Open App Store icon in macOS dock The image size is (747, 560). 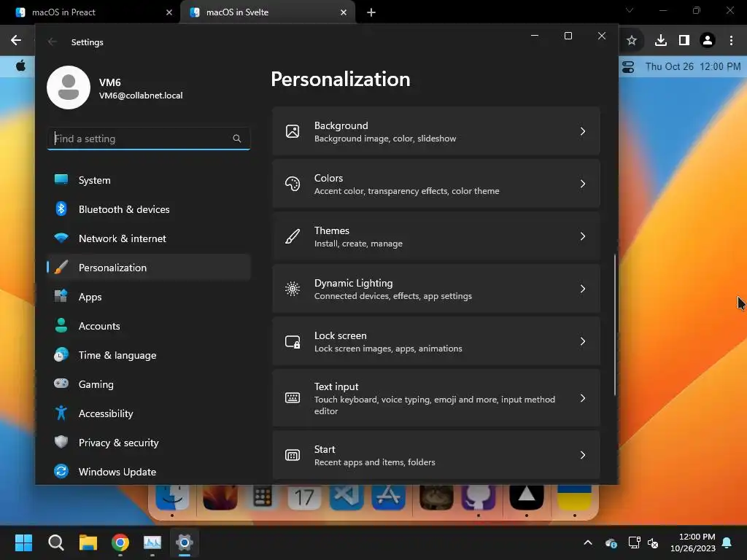coord(389,497)
